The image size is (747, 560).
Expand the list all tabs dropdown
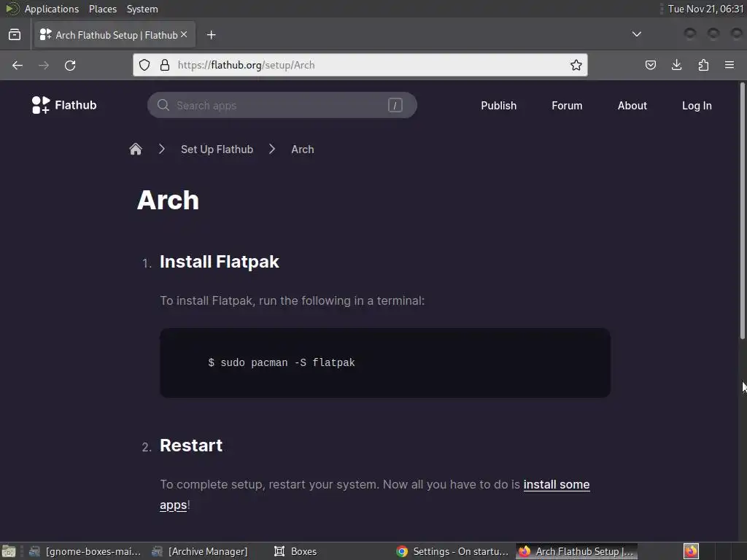636,34
